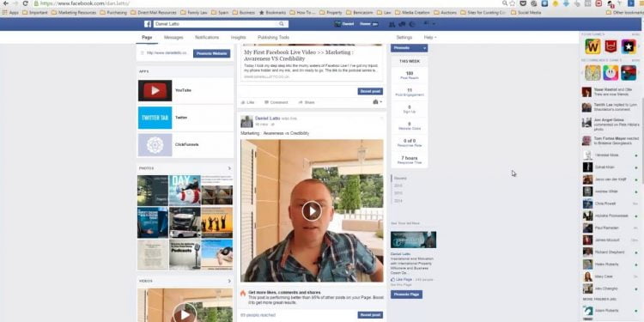Expand the Help dropdown menu
Viewport: 644px width, 322px height.
(x=430, y=38)
